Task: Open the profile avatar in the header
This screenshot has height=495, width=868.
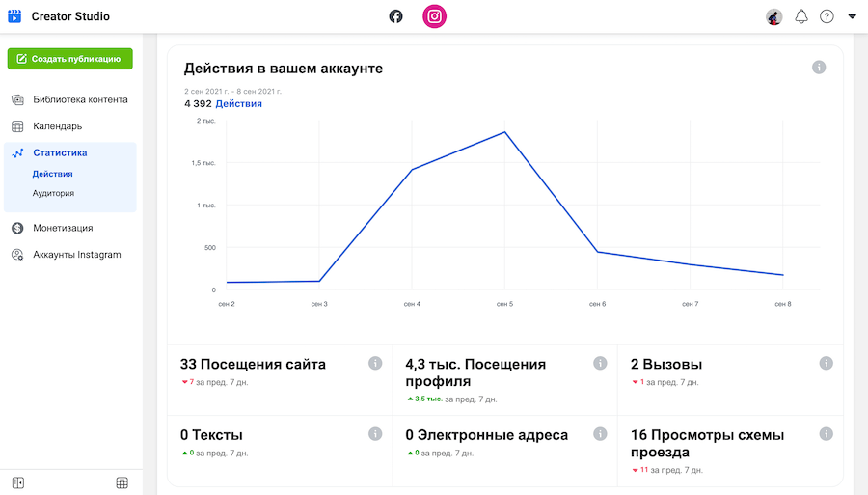Action: click(x=773, y=16)
